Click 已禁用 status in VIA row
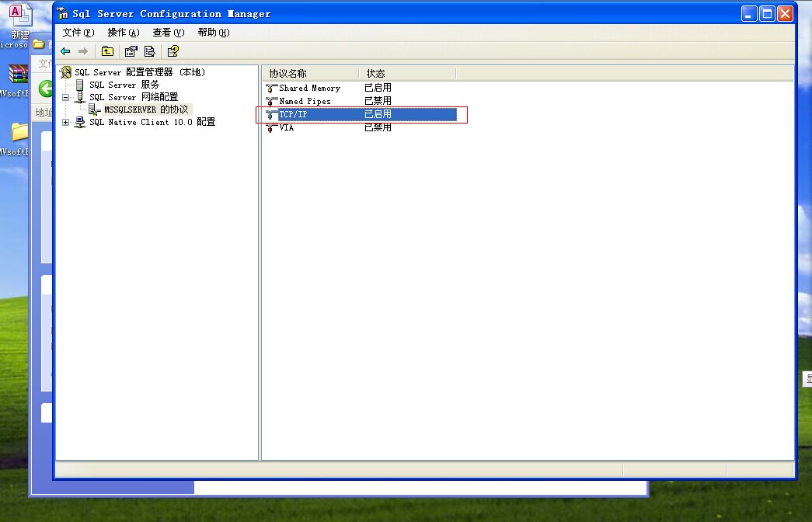Viewport: 812px width, 522px height. [x=378, y=127]
